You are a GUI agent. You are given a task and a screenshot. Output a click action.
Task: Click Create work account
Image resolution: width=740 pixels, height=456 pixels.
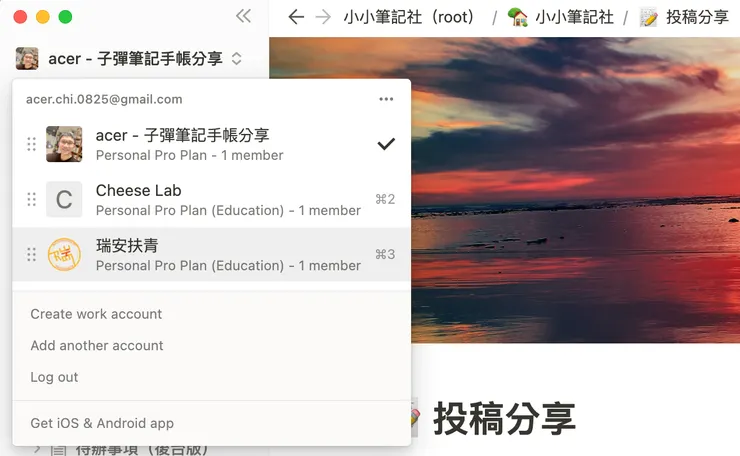tap(96, 314)
